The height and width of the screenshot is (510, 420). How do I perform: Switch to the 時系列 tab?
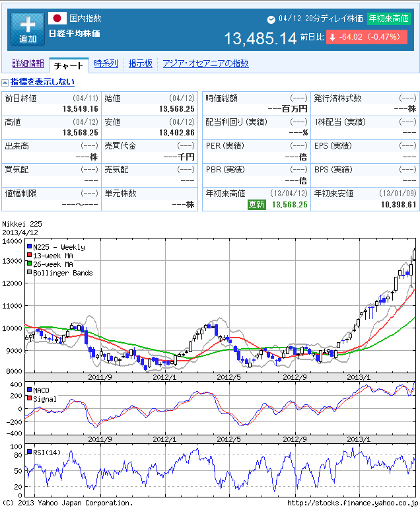coord(106,63)
